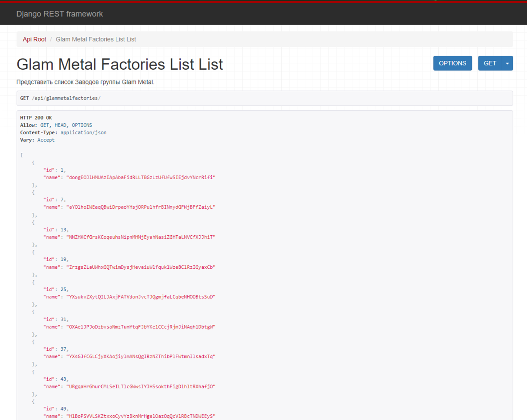
Task: Send a GET request with the GET button
Action: (x=490, y=63)
